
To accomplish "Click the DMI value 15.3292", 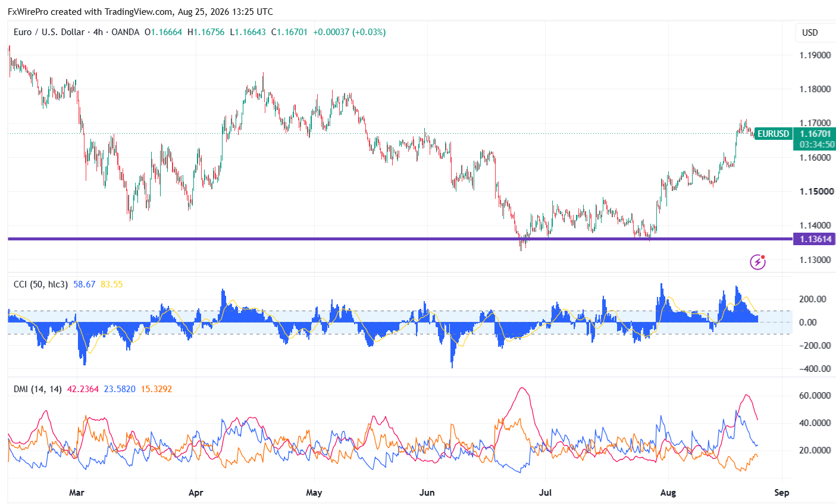I will [156, 389].
